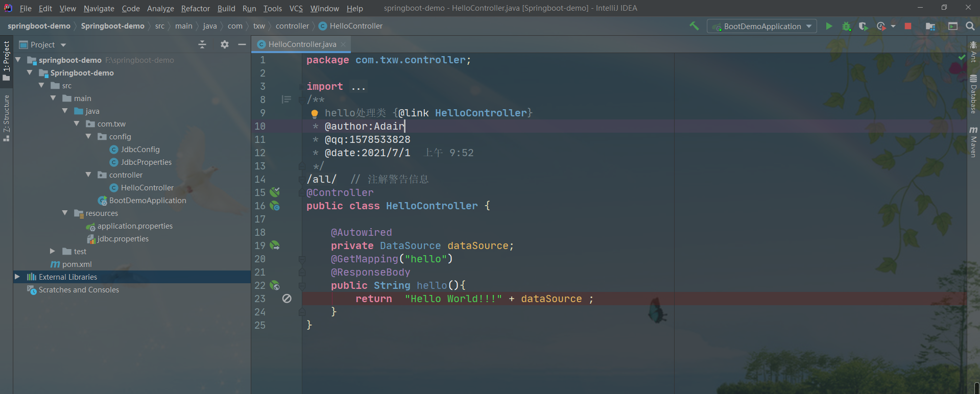Click the request mapping gutter icon on line 22
The image size is (980, 394).
[x=275, y=285]
